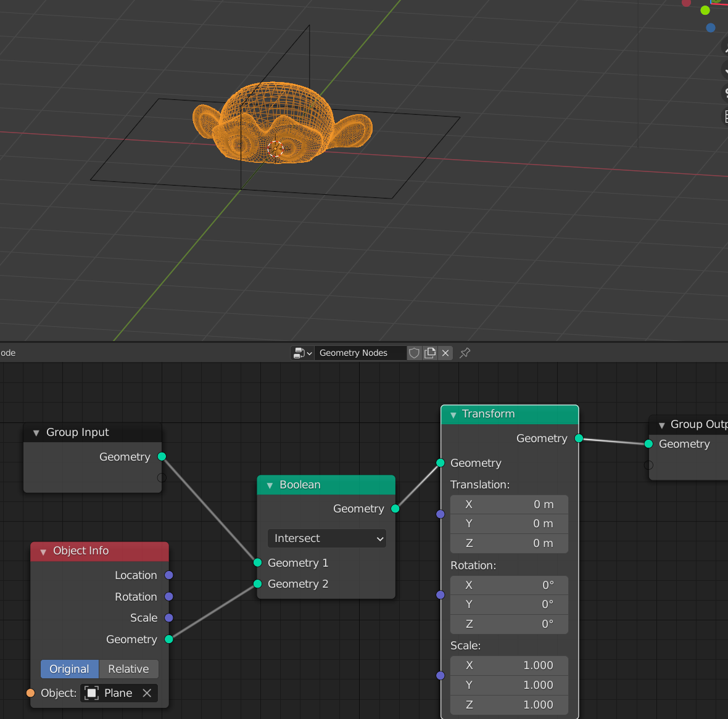Click Transform Translation vector socket
Image resolution: width=728 pixels, height=719 pixels.
coord(441,514)
